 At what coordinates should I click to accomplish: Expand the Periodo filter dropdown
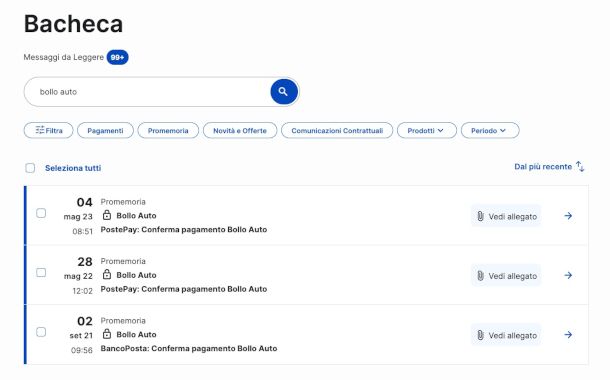[490, 131]
